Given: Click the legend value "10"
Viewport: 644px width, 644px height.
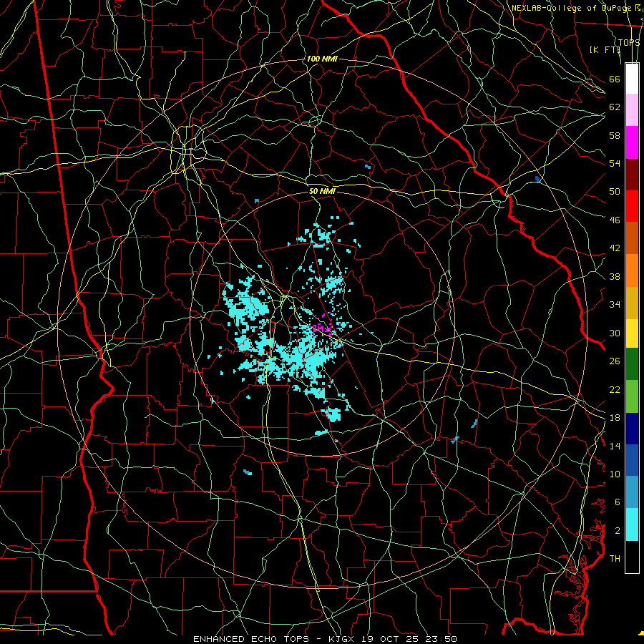Looking at the screenshot, I should coord(615,474).
